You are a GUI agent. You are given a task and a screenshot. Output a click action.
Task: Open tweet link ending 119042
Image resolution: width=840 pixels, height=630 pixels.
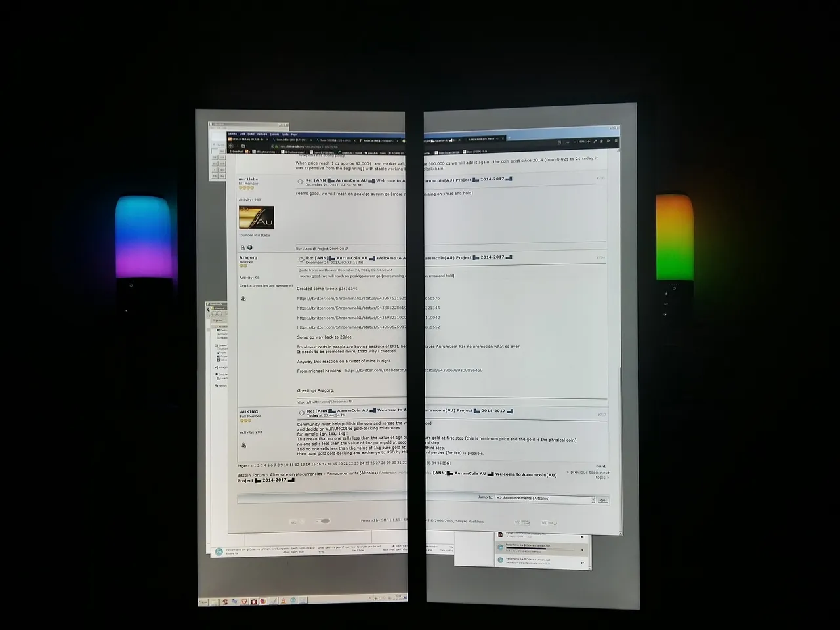point(368,318)
